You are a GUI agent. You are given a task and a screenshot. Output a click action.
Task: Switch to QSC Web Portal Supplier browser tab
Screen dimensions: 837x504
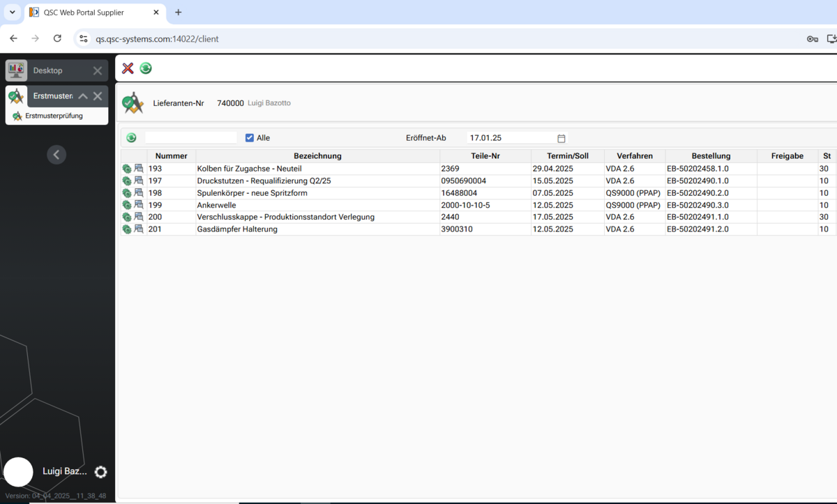96,13
